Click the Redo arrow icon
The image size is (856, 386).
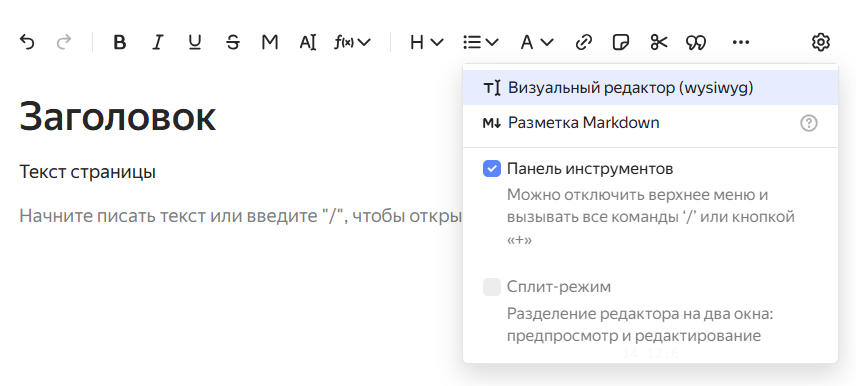(x=64, y=42)
